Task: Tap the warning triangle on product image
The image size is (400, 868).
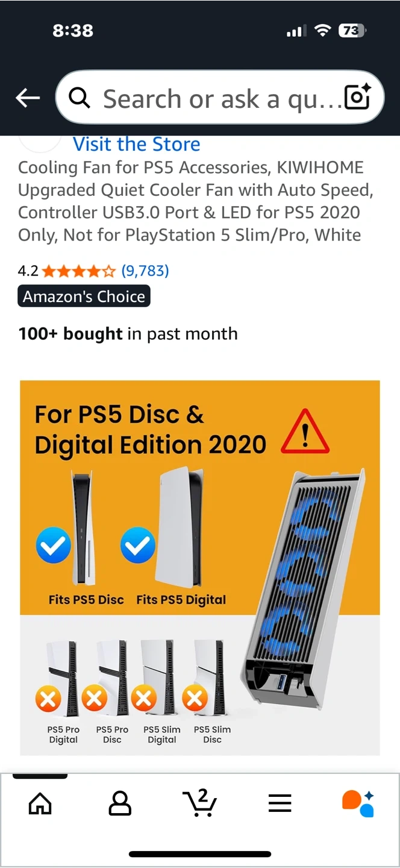Action: tap(305, 432)
